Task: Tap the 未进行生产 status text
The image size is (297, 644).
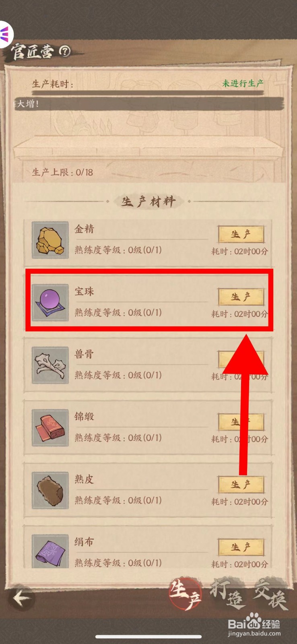Action: 243,83
